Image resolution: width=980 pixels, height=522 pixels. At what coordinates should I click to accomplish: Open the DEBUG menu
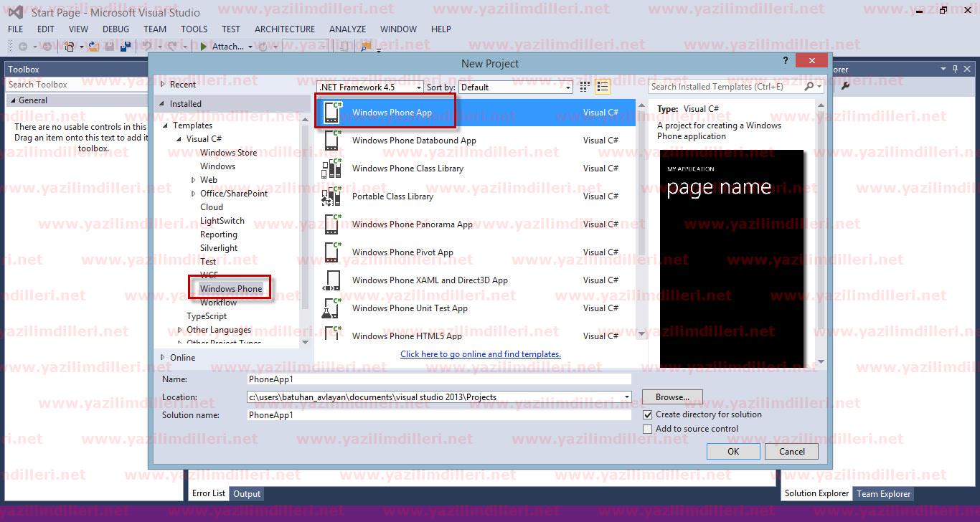(116, 29)
